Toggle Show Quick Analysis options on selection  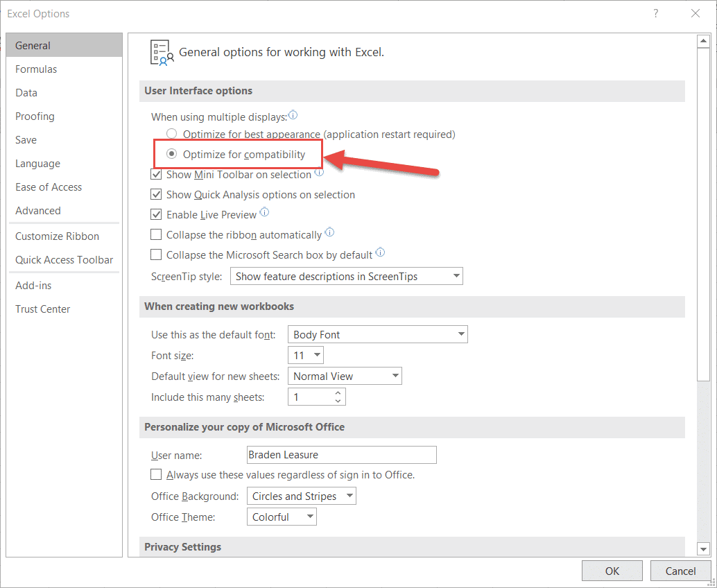point(157,194)
